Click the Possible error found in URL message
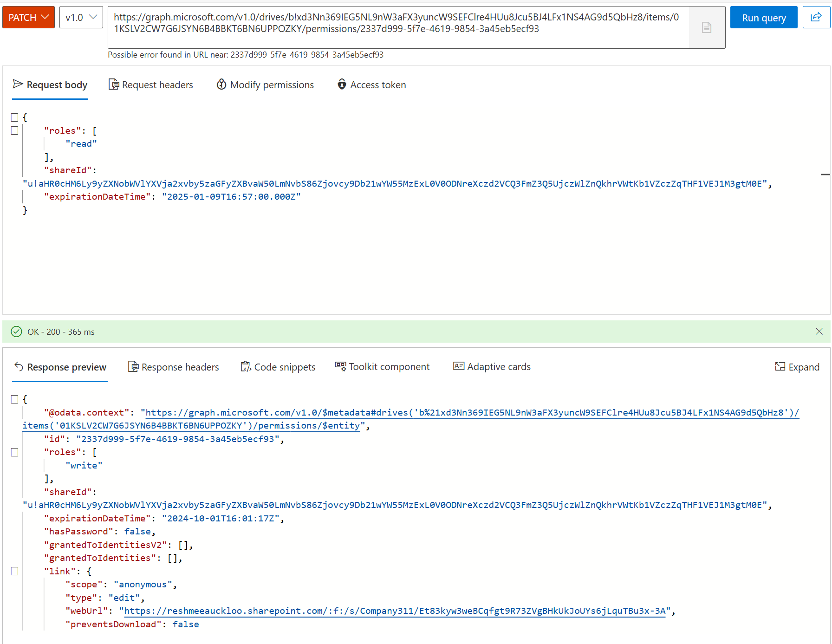Viewport: 832px width, 644px height. pos(246,55)
